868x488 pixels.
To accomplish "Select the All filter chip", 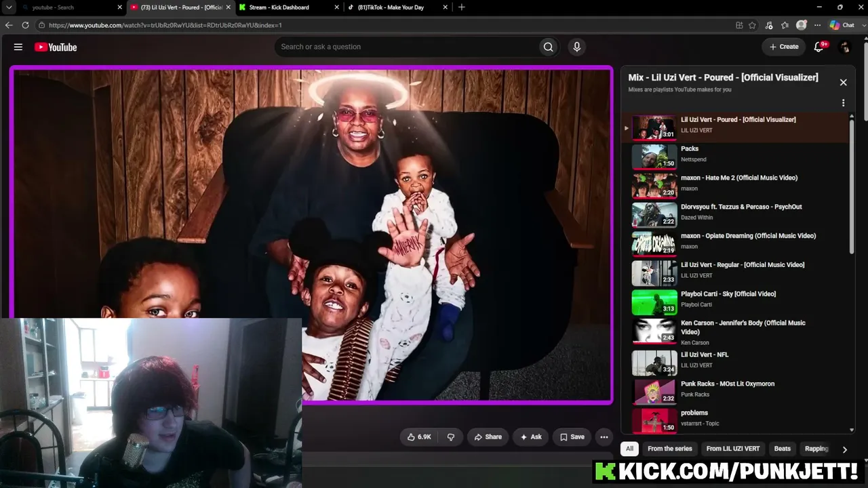I will pos(629,449).
